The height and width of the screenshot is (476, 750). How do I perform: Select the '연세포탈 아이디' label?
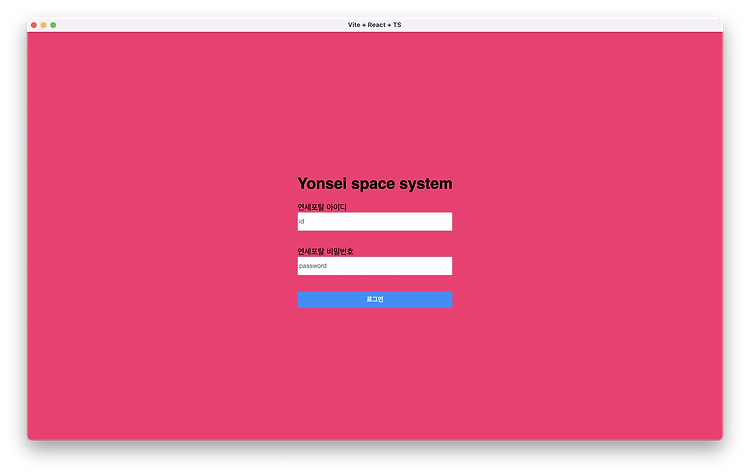(322, 207)
